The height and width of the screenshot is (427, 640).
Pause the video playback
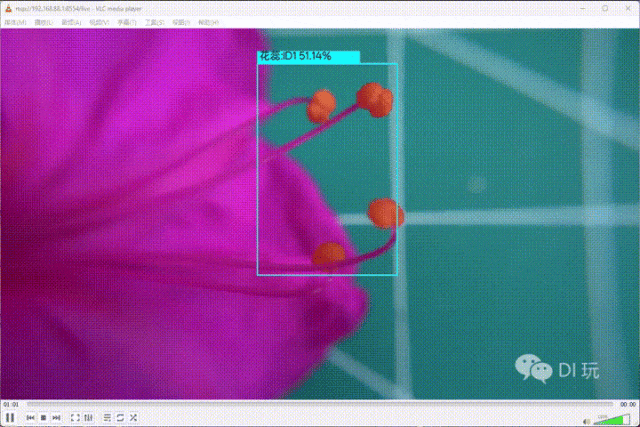[x=10, y=417]
